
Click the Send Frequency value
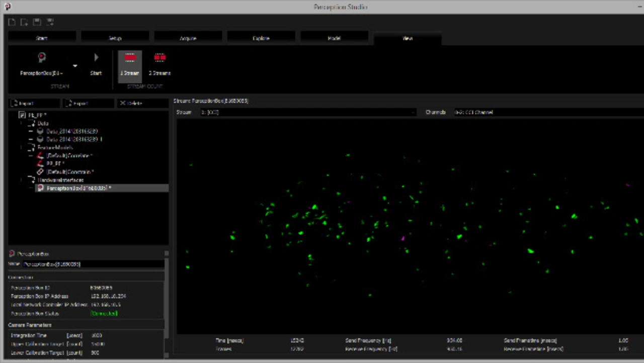pyautogui.click(x=454, y=340)
